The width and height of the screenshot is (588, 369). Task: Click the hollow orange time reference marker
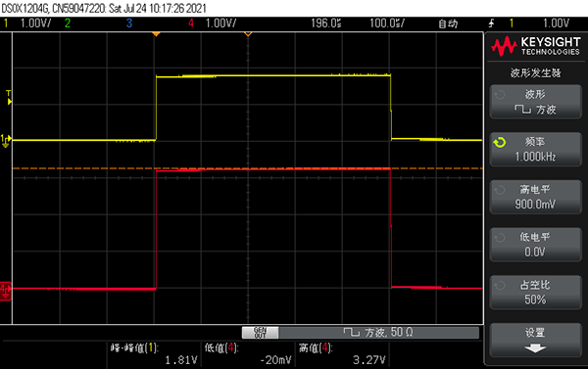(x=248, y=34)
